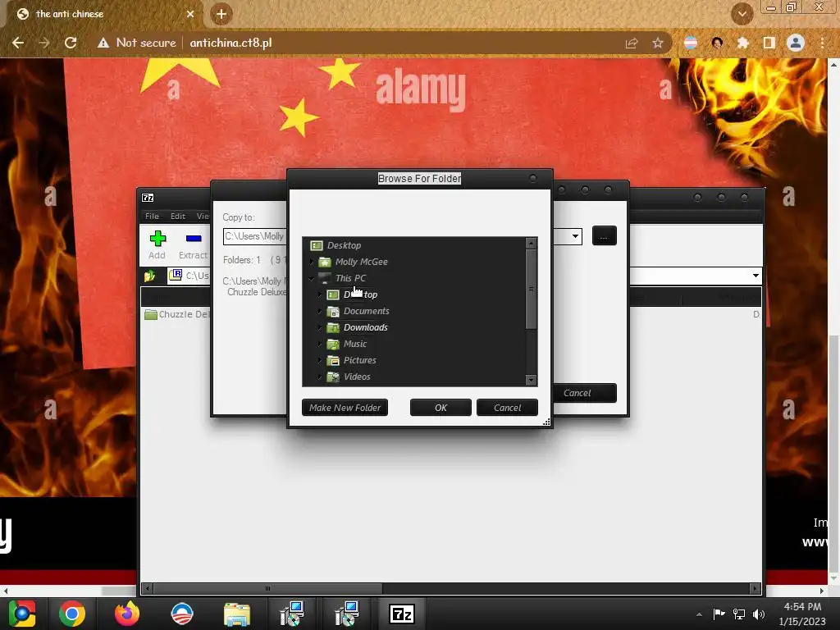Screen dimensions: 840x630
Task: Switch to 7-Zip in the taskbar
Action: click(x=402, y=614)
